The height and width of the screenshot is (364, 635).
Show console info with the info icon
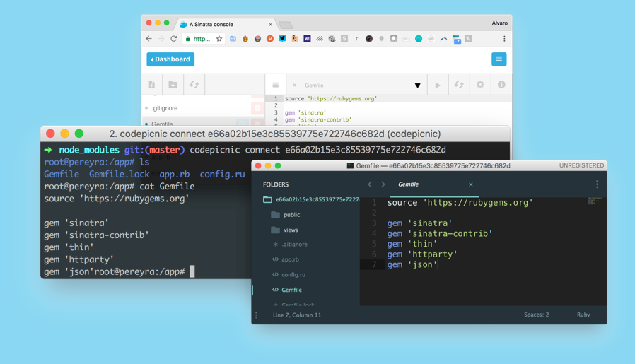coord(501,85)
